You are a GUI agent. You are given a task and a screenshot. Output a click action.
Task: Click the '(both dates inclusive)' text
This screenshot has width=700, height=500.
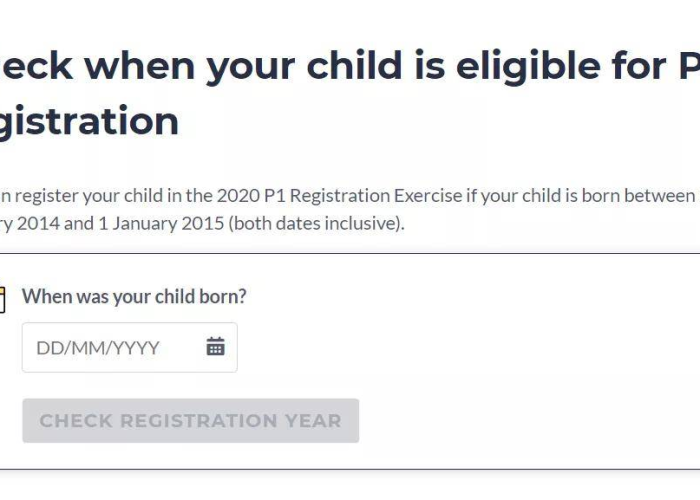pos(317,223)
